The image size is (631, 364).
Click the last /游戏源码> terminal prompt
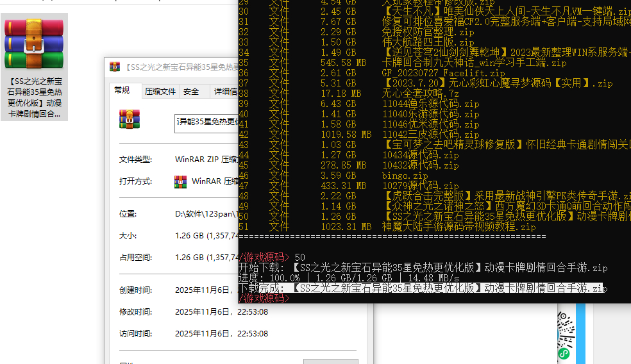coord(262,298)
